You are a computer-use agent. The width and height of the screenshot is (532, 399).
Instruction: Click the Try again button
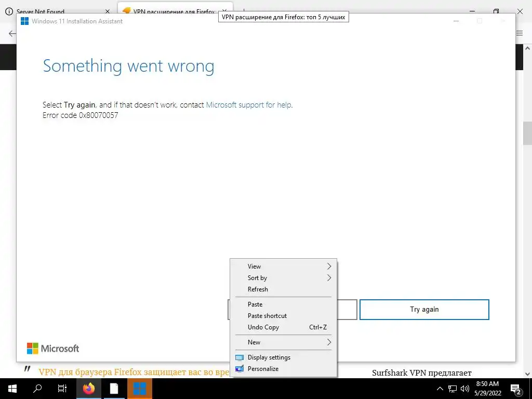[424, 310]
